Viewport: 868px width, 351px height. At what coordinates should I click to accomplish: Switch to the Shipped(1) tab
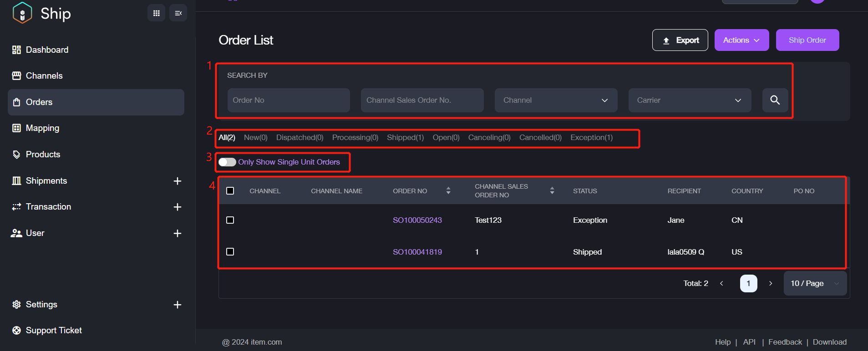point(405,138)
